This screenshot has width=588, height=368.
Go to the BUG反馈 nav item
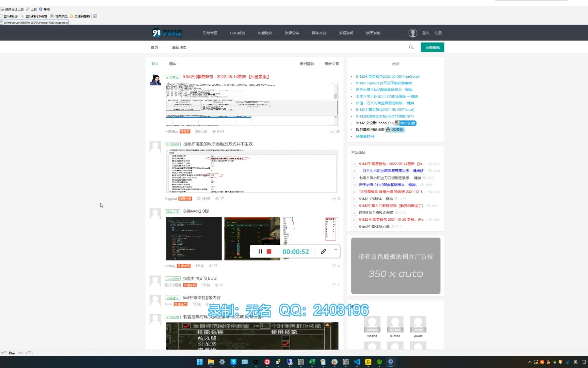(x=238, y=33)
